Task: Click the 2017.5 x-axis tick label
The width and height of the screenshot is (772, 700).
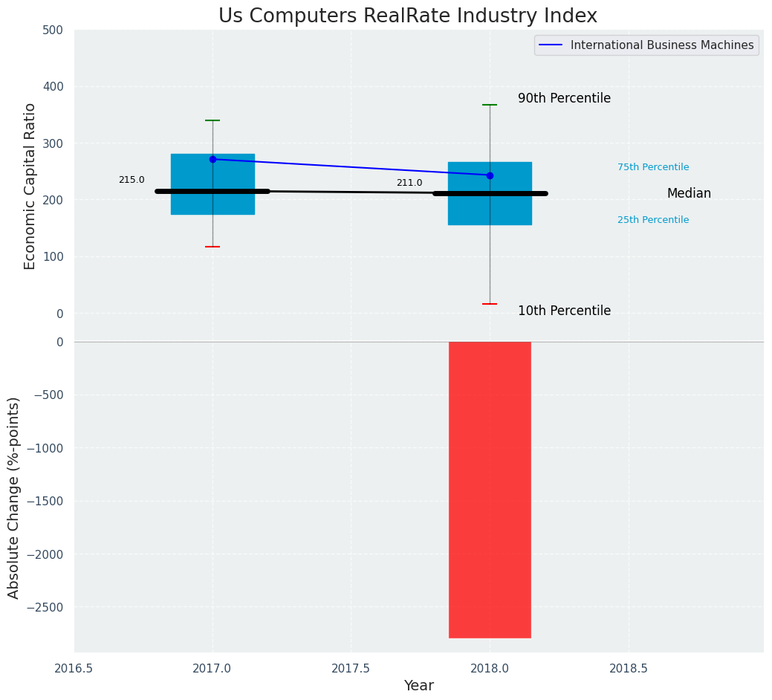Action: [351, 669]
